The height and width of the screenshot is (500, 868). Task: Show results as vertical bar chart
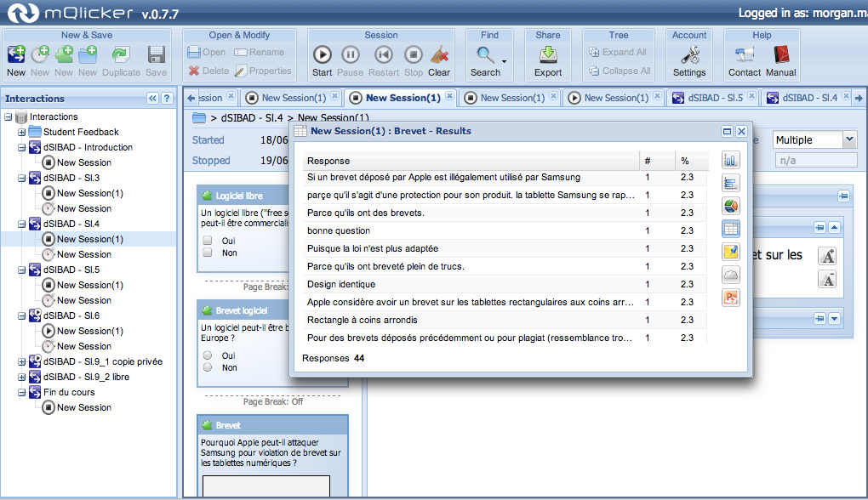click(x=730, y=160)
